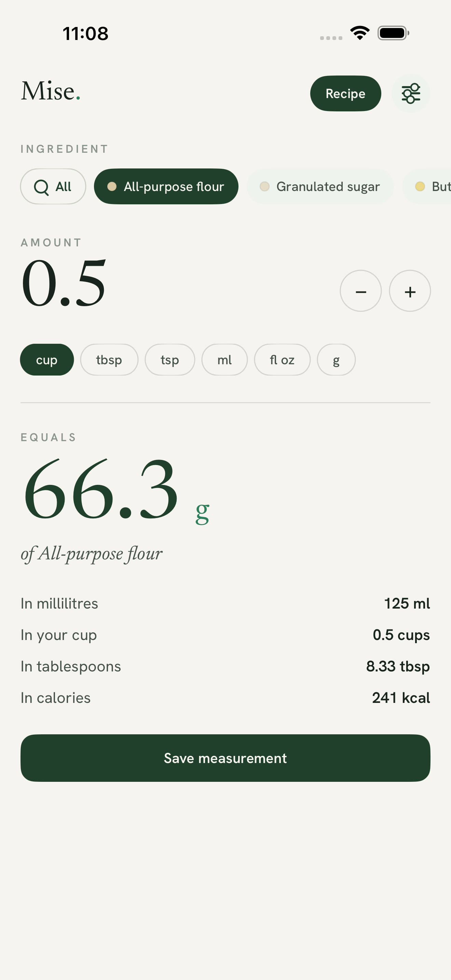Select the 8.33 tbsp value
The height and width of the screenshot is (980, 451).
click(x=398, y=667)
